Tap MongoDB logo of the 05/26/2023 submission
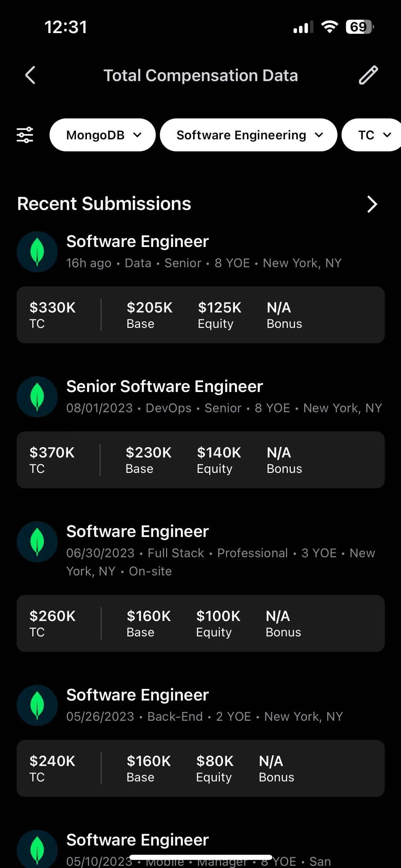The image size is (401, 868). [37, 705]
